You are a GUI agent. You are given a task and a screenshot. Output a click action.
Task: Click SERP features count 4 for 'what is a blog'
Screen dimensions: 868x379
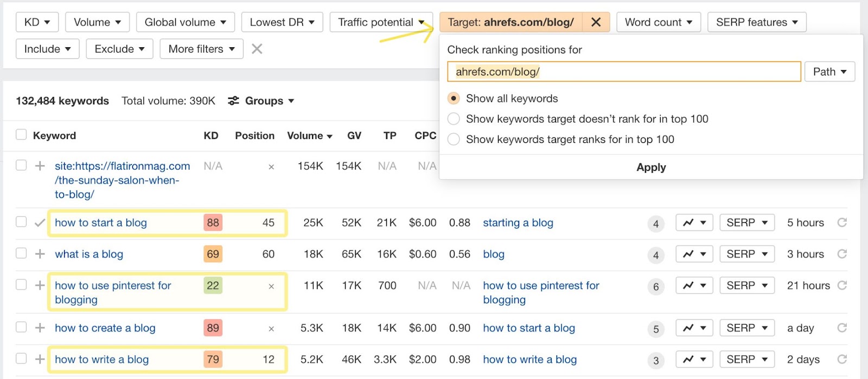[x=656, y=255]
